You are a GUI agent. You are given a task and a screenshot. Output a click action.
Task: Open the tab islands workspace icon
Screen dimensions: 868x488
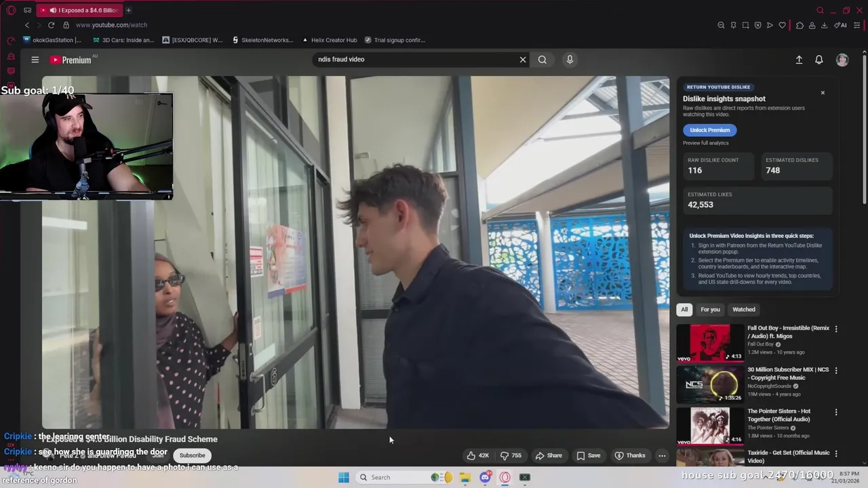click(27, 10)
